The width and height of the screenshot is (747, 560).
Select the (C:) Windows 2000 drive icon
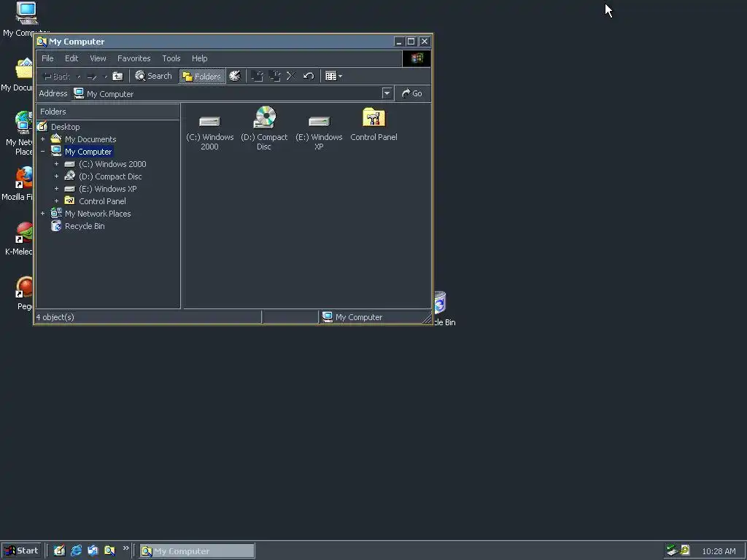pyautogui.click(x=209, y=130)
